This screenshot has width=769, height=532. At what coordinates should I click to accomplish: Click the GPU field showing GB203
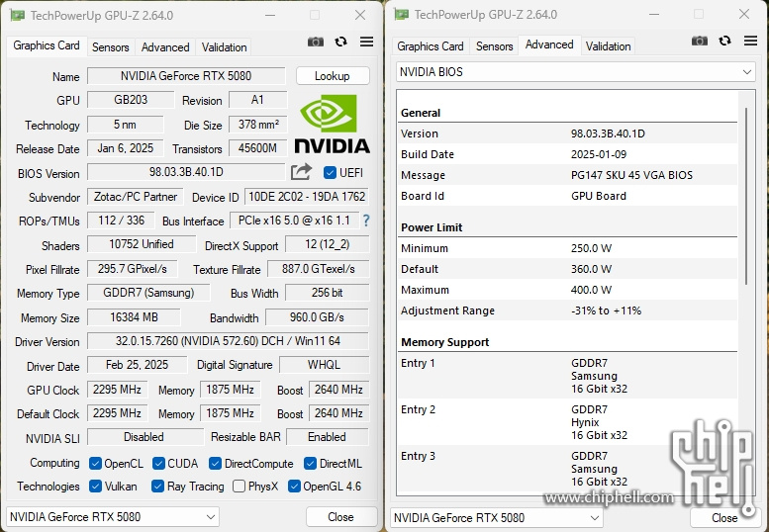131,100
